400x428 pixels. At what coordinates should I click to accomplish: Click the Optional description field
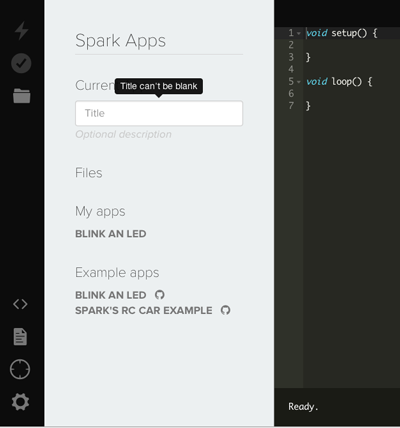[123, 134]
